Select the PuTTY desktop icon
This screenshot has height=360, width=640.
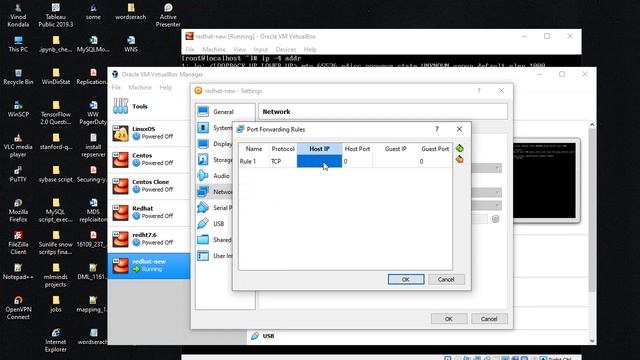(18, 174)
